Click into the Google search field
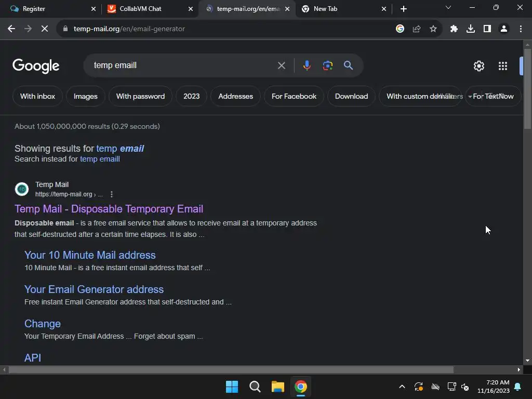 183,65
